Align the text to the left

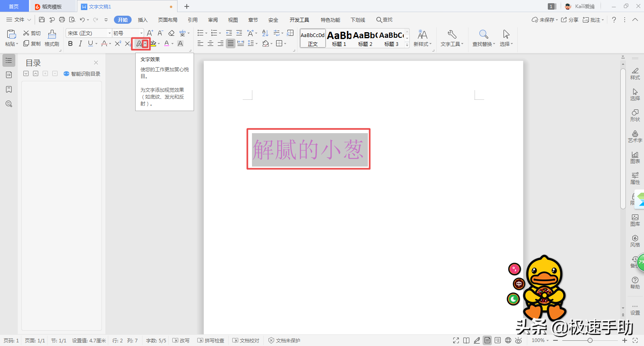point(200,43)
